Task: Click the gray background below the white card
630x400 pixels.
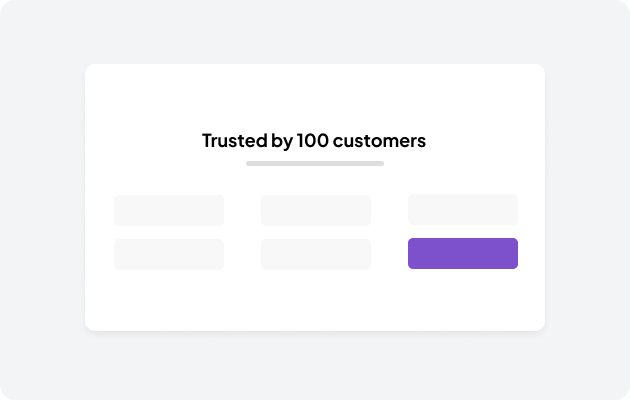Action: [315, 365]
